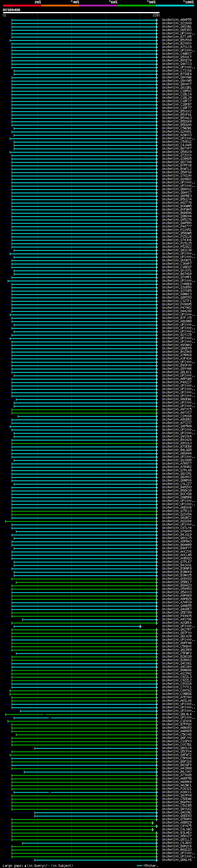Image resolution: width=197 pixels, height=868 pixels.
Task: Select label UniRef100_B2YHY0
Action: [x=177, y=43]
